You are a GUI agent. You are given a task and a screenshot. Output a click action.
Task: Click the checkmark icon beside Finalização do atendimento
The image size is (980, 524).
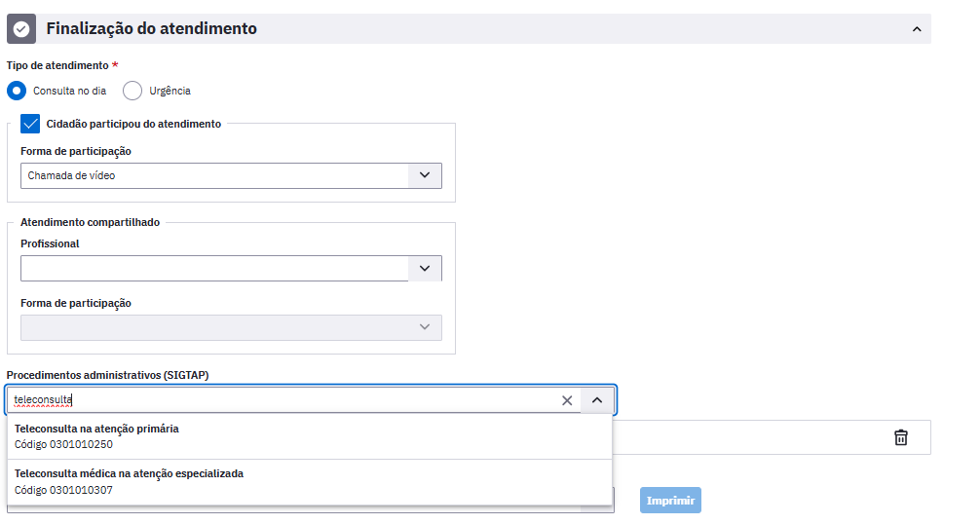(x=21, y=28)
